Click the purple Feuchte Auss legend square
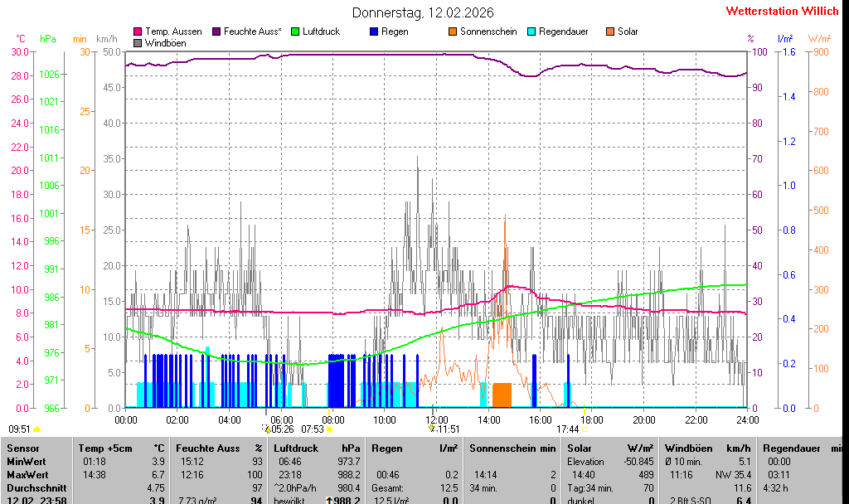 click(216, 31)
